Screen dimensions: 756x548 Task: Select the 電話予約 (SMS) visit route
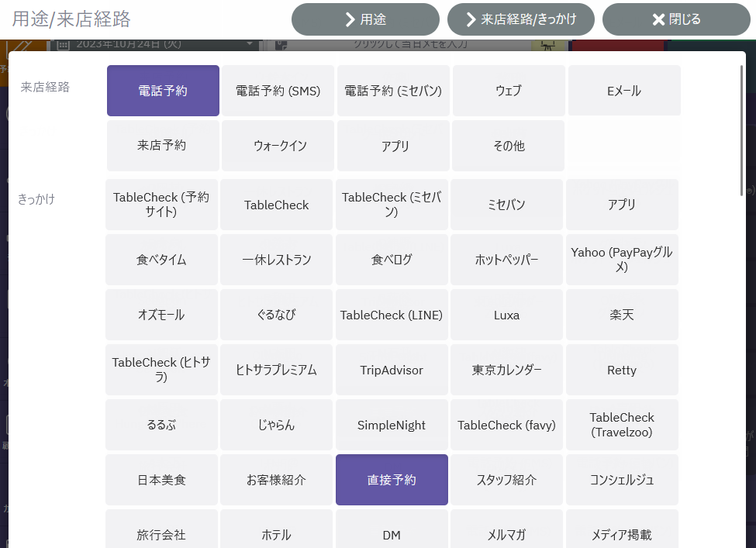(278, 91)
